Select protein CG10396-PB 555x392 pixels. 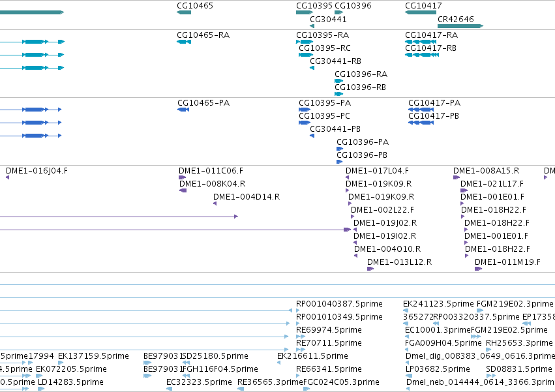coord(362,155)
